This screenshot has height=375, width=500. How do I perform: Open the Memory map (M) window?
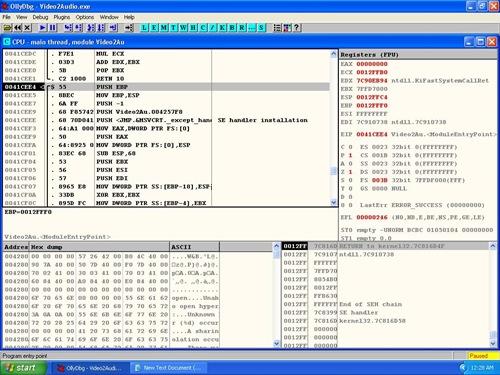164,28
